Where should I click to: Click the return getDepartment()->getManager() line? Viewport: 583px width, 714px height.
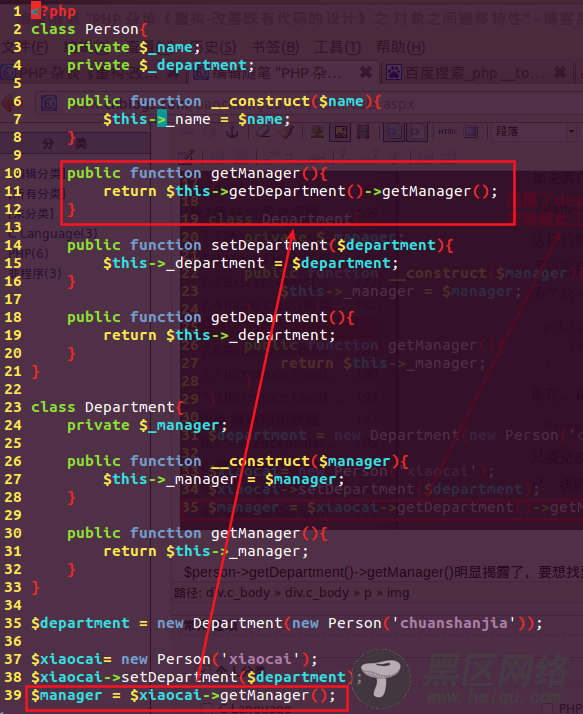[300, 192]
